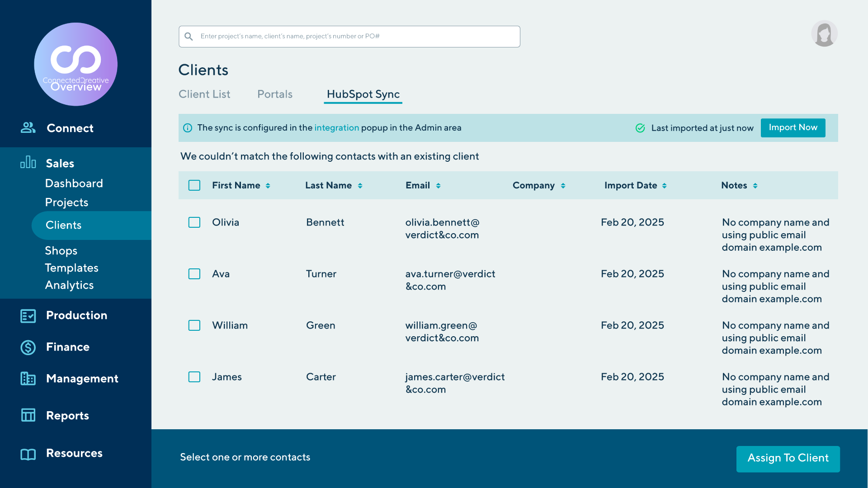868x488 pixels.
Task: Sort contacts by Import Date arrows
Action: click(664, 186)
